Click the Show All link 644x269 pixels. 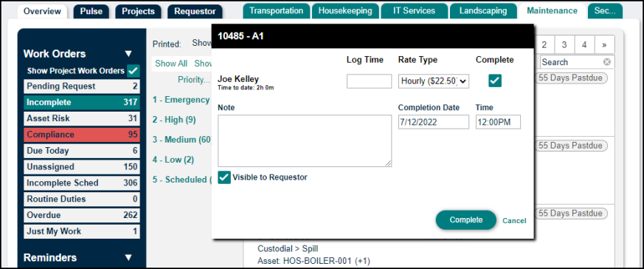click(171, 64)
